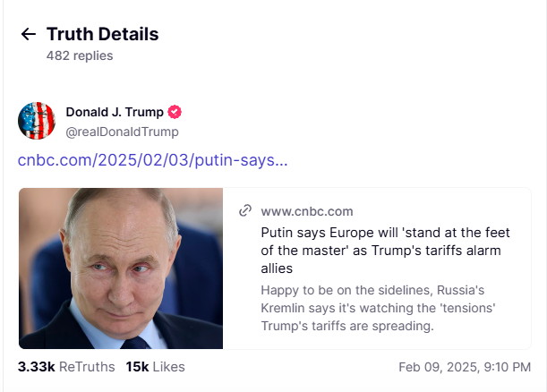Open the Donald J. Trump display name
The width and height of the screenshot is (547, 392).
click(115, 112)
